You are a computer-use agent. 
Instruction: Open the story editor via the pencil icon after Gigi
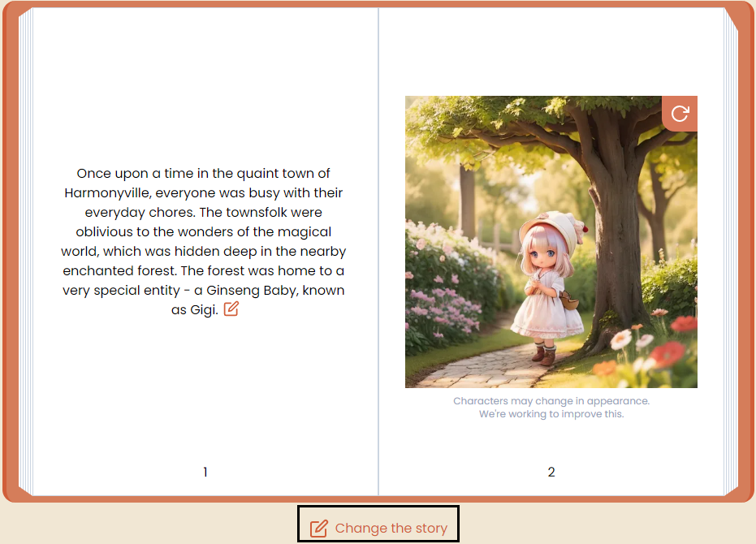[231, 309]
